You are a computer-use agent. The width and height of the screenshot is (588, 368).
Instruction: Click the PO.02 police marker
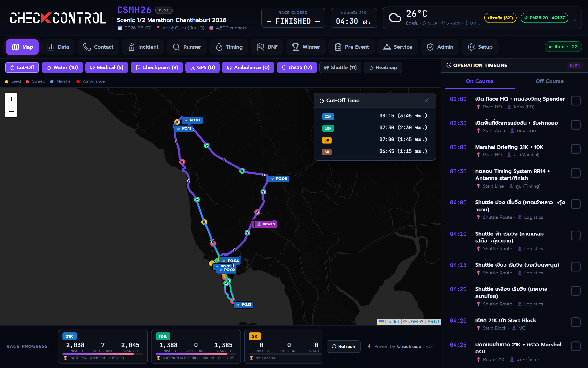[x=226, y=270]
